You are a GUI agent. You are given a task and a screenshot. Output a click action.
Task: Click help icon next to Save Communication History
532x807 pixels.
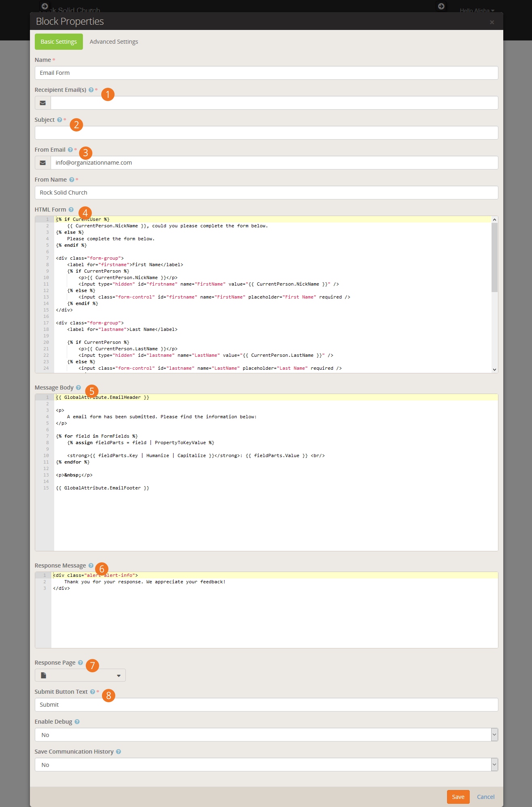[119, 752]
